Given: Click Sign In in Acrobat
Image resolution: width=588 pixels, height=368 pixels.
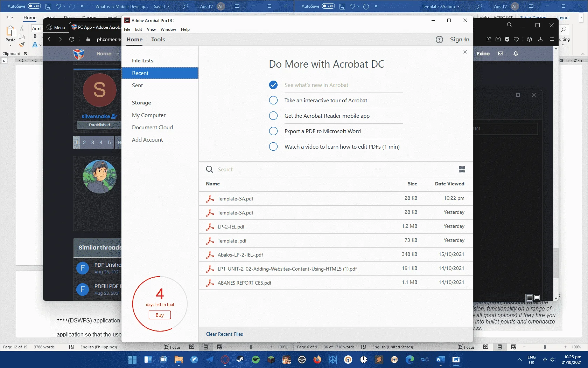Looking at the screenshot, I should 460,40.
